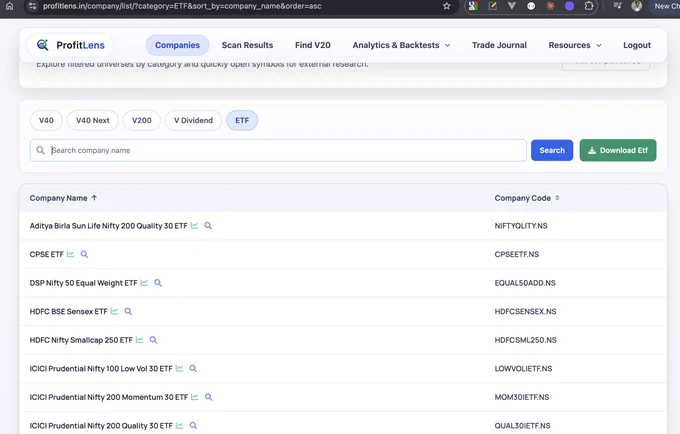Viewport: 680px width, 434px height.
Task: Expand Analytics & Backtests dropdown
Action: 402,45
